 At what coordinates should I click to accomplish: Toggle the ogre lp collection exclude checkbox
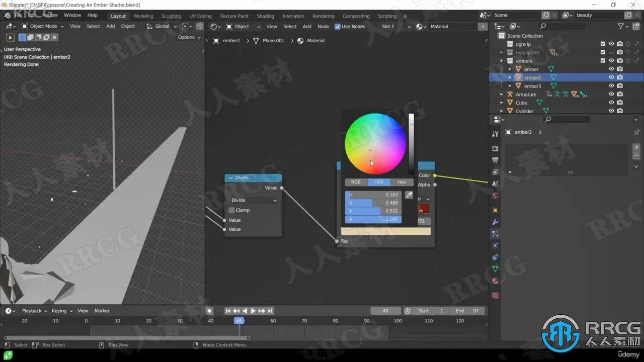click(x=603, y=44)
